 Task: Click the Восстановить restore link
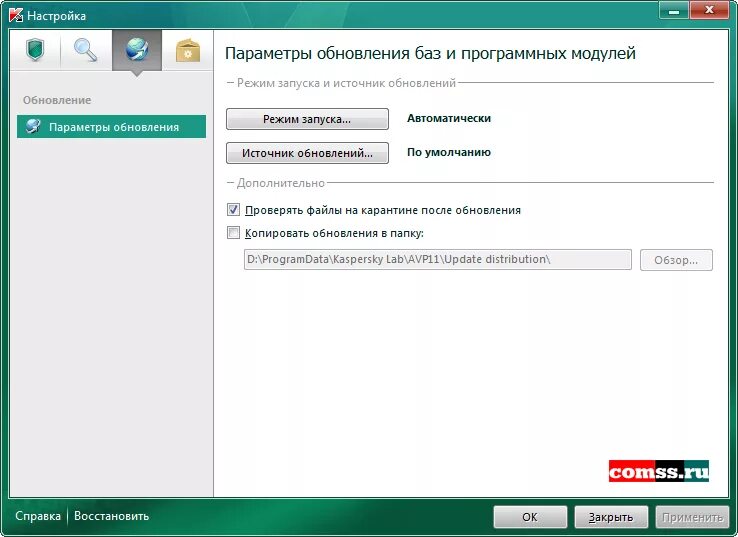pyautogui.click(x=112, y=516)
